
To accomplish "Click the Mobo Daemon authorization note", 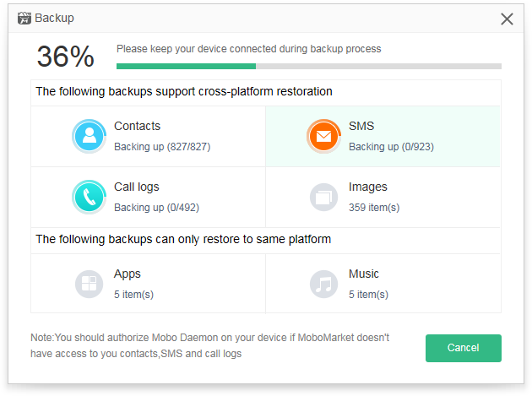I will [x=210, y=345].
